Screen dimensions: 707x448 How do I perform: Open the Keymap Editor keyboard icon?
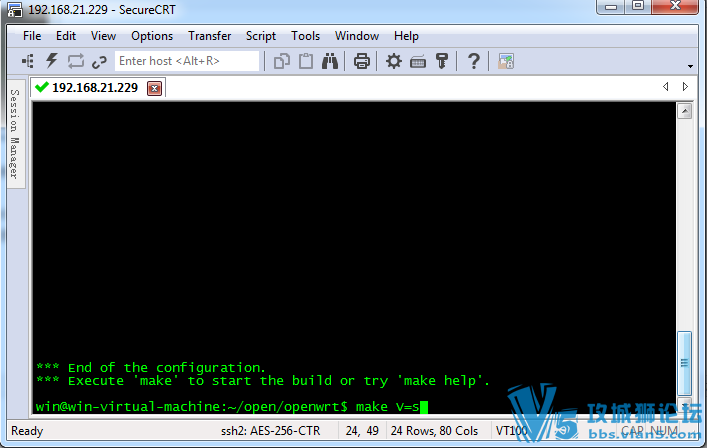pyautogui.click(x=418, y=62)
